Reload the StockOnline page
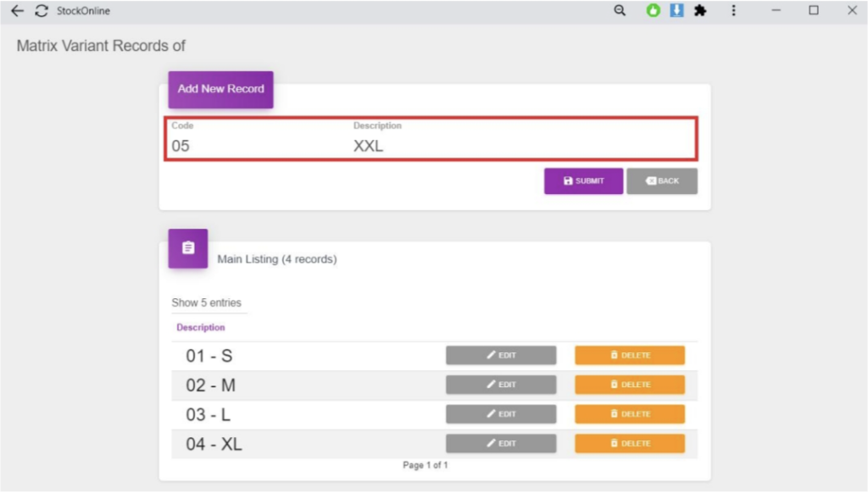868x493 pixels. (41, 11)
